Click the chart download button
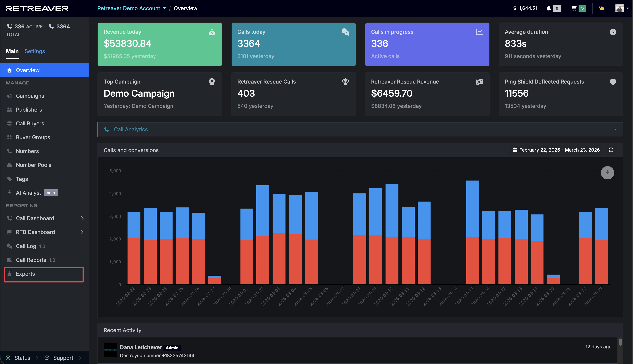633x364 pixels. click(607, 173)
